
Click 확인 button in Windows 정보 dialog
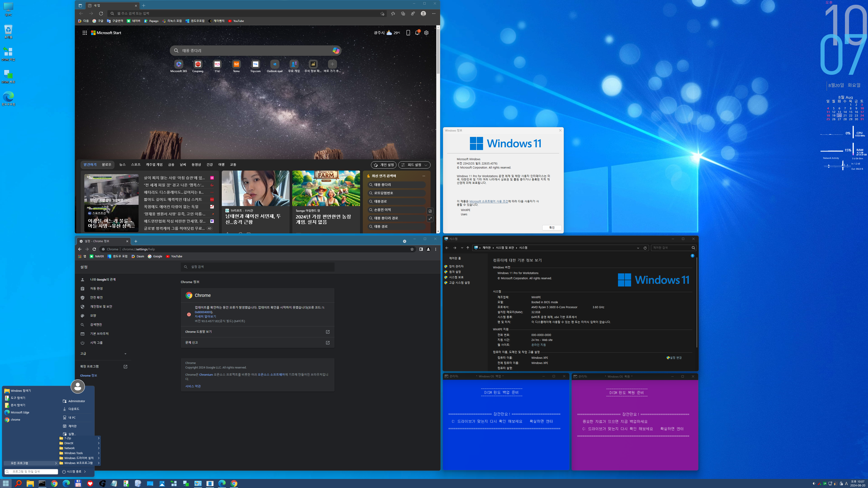coord(552,228)
